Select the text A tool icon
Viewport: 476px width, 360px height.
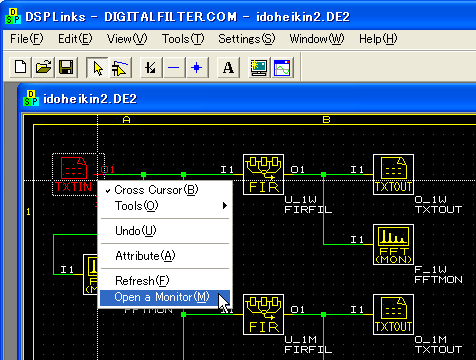(x=228, y=68)
